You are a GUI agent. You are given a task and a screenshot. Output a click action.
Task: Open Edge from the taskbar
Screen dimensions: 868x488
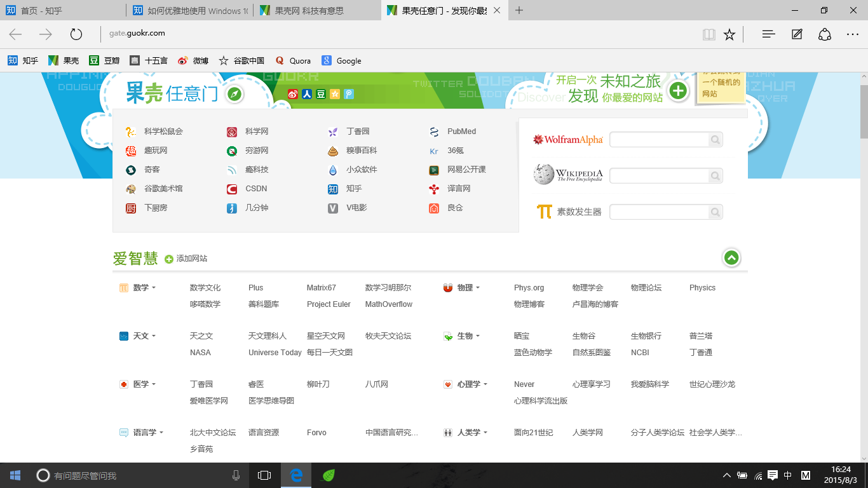coord(296,475)
